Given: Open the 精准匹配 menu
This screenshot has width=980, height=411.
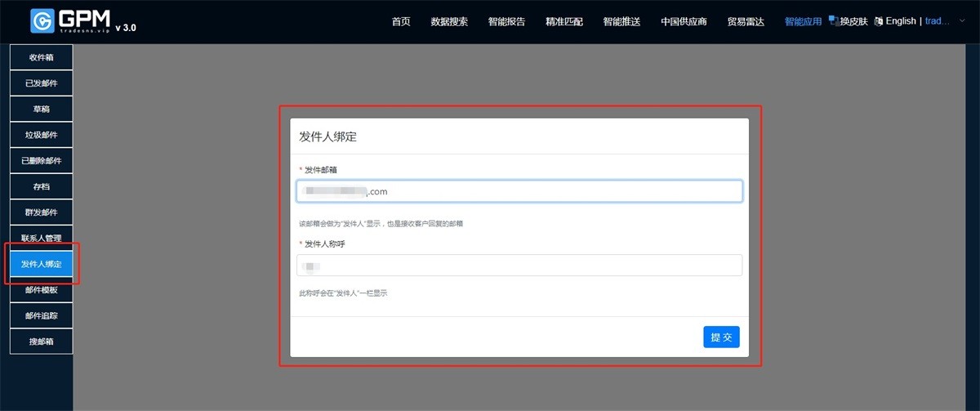Looking at the screenshot, I should tap(564, 22).
